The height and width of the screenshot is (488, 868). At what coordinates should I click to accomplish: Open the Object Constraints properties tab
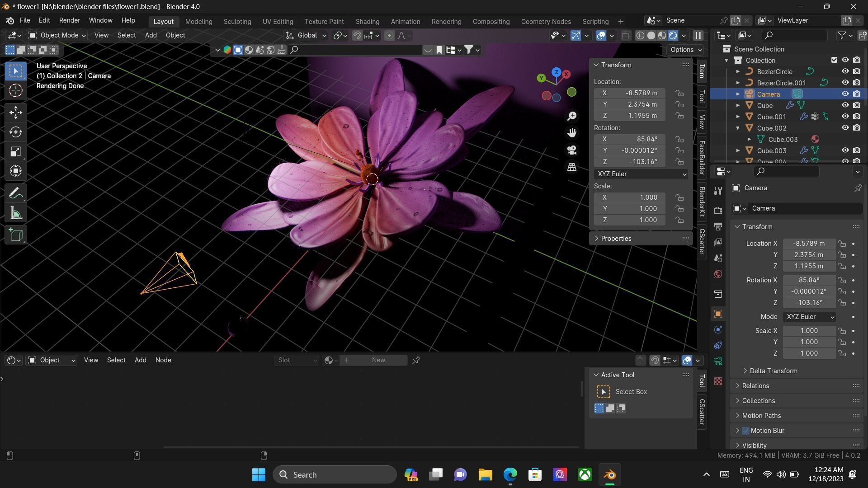718,346
